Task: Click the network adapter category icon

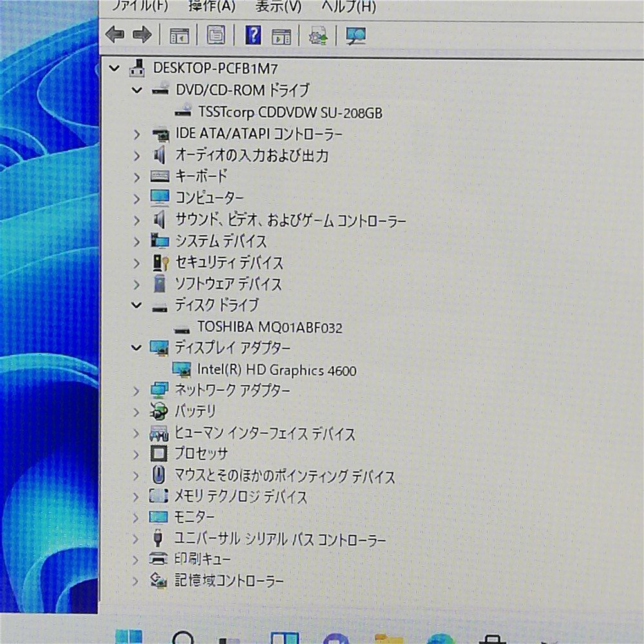Action: tap(159, 391)
